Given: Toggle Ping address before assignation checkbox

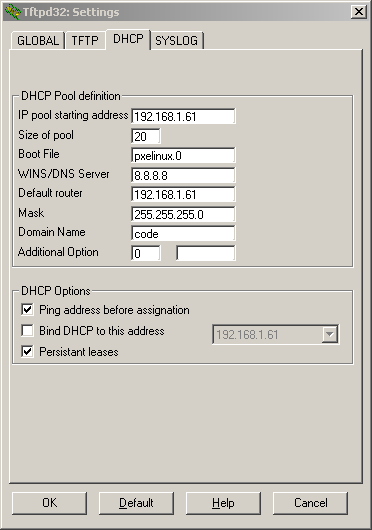Looking at the screenshot, I should 27,310.
